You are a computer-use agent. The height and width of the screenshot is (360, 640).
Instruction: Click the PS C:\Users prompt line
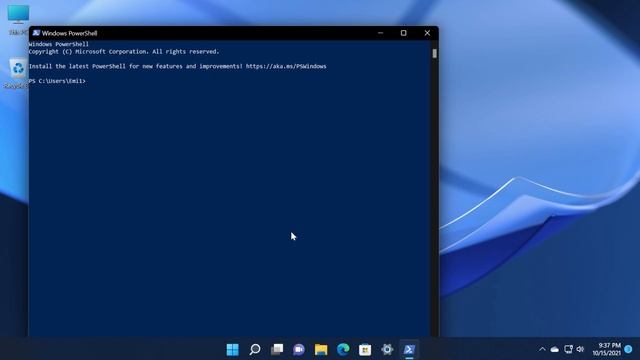57,81
